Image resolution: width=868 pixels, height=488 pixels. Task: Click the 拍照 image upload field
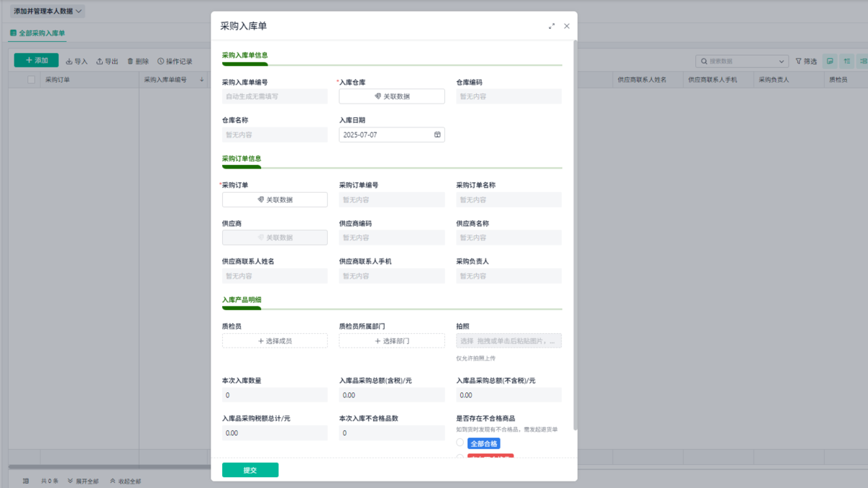pos(509,340)
